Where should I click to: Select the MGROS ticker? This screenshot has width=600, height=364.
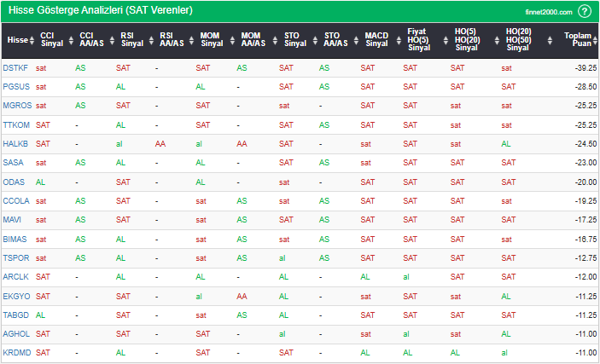(x=17, y=106)
